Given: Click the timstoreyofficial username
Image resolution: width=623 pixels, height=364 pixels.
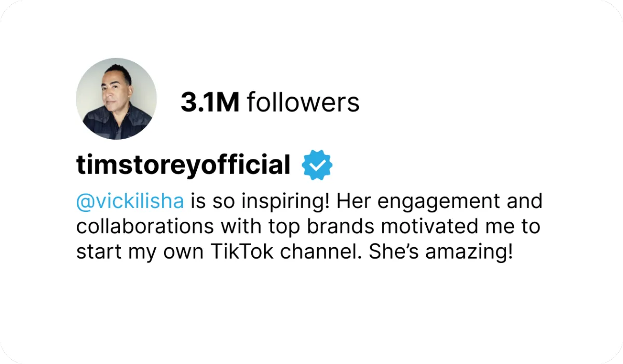Looking at the screenshot, I should (x=183, y=166).
